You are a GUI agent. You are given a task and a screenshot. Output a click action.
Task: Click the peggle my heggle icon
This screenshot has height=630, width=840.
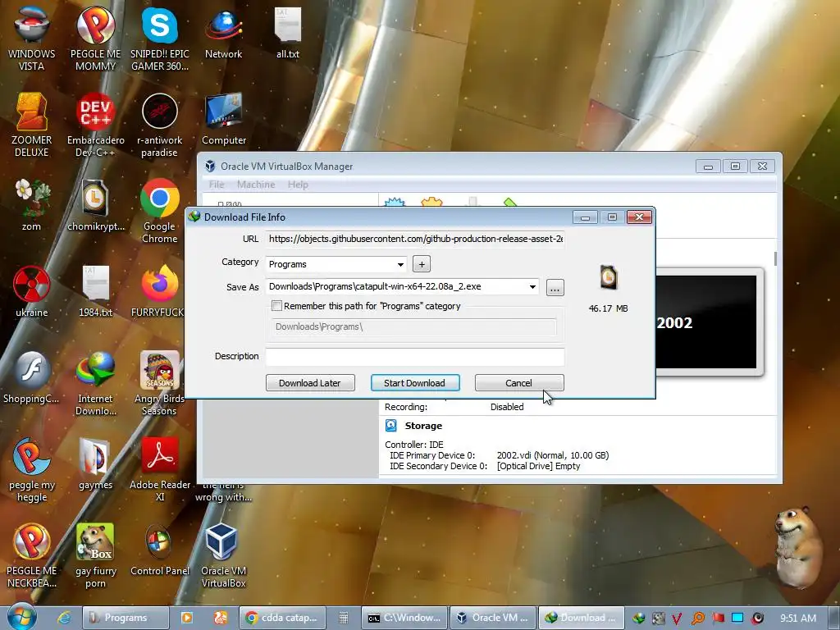point(31,470)
